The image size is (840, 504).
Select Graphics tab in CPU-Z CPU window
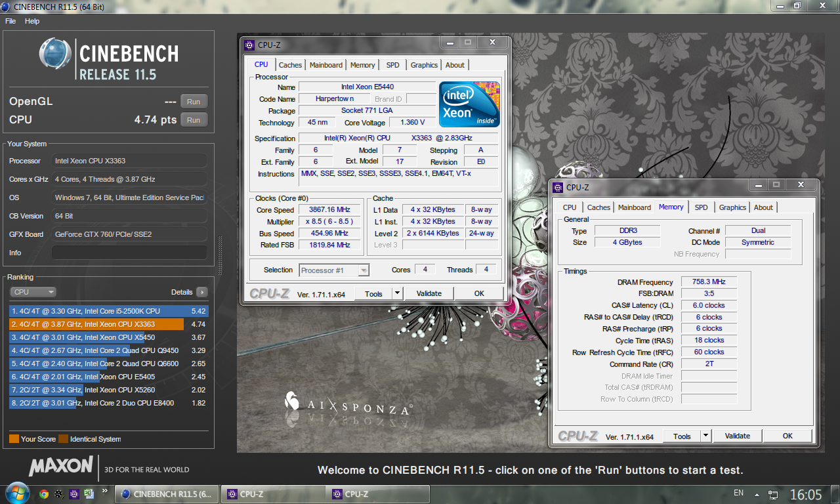click(x=424, y=65)
